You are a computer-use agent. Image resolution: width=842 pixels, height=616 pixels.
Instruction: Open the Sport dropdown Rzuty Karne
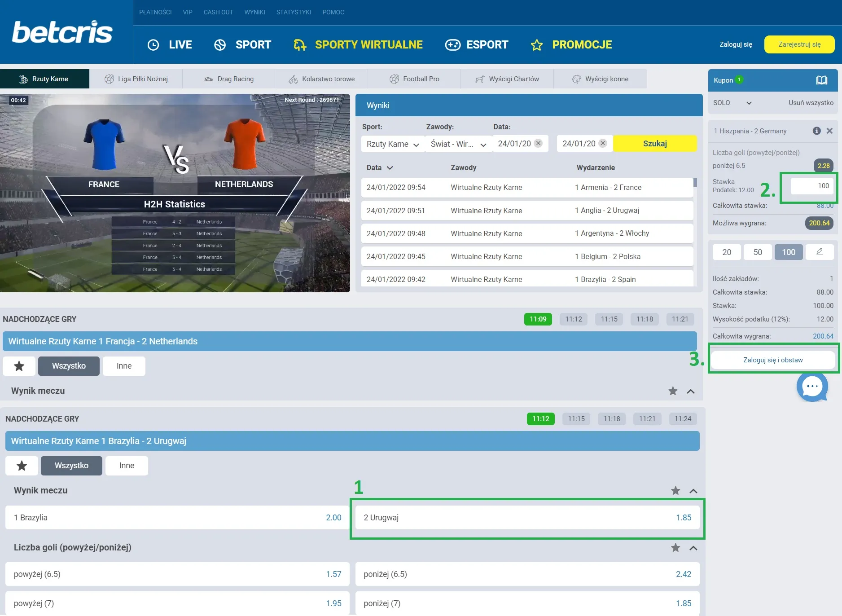coord(393,144)
